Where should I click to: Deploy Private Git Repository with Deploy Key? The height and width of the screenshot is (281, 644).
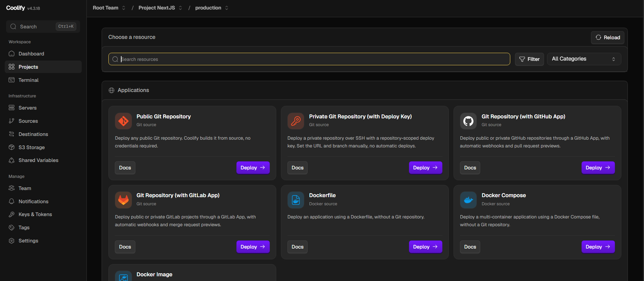426,168
